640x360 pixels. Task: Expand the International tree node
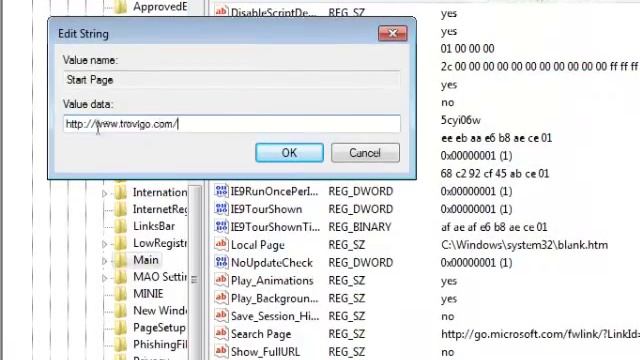[104, 193]
